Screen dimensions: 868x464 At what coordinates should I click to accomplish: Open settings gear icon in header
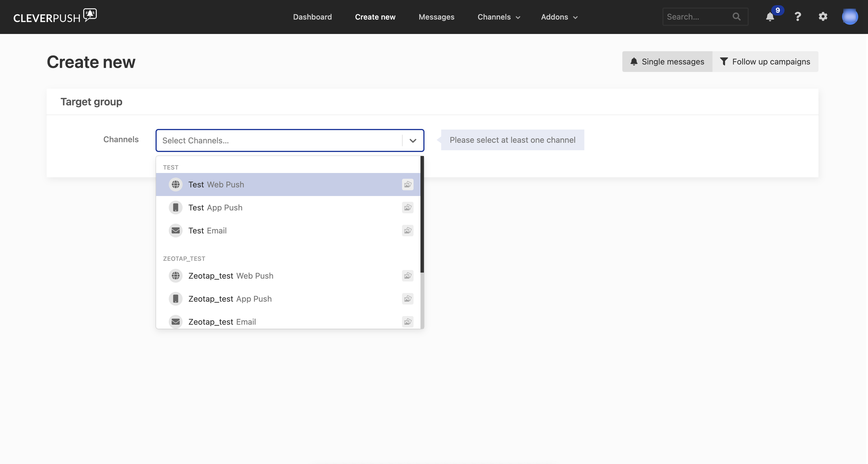coord(823,16)
